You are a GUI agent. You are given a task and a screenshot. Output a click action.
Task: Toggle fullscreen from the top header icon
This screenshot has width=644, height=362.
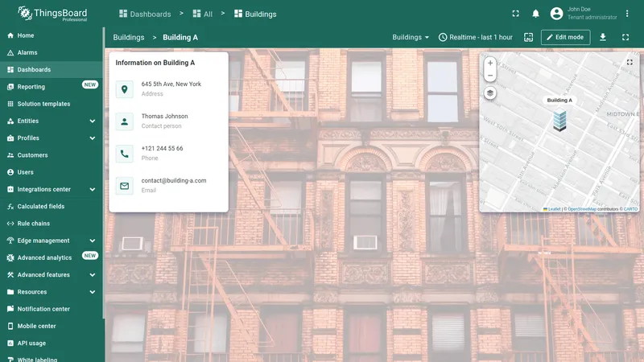point(515,14)
